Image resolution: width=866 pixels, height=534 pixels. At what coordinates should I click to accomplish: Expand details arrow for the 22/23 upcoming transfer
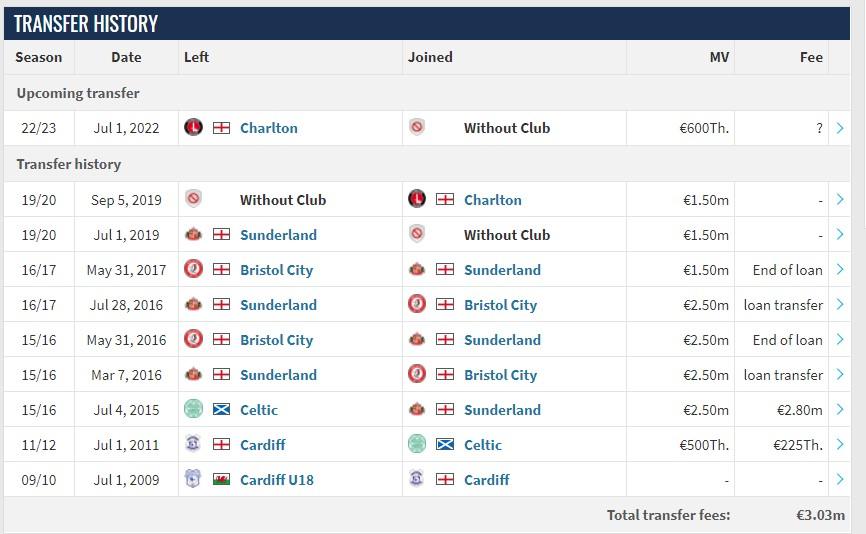[840, 128]
